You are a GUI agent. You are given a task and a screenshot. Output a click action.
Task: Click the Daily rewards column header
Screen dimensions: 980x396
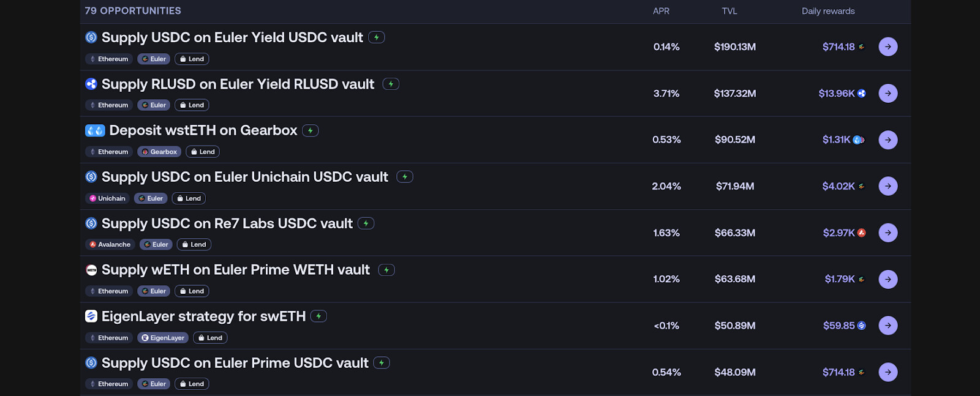828,11
